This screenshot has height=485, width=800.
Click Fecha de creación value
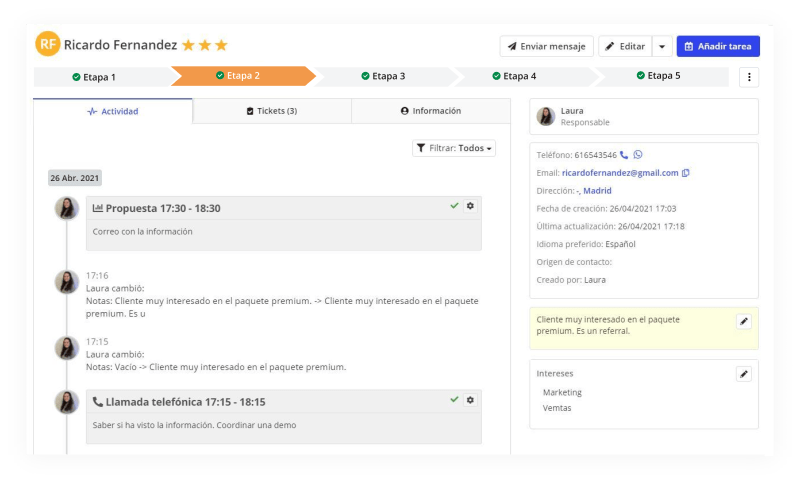click(642, 209)
